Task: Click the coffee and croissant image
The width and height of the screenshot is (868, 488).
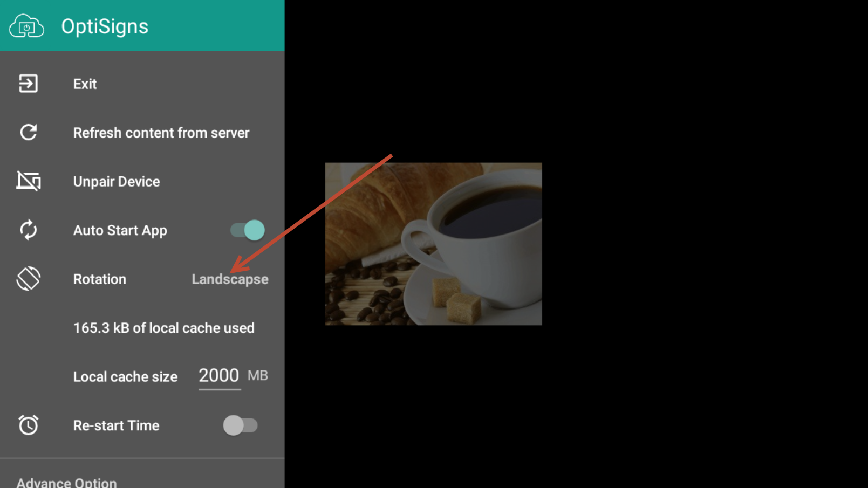Action: 433,244
